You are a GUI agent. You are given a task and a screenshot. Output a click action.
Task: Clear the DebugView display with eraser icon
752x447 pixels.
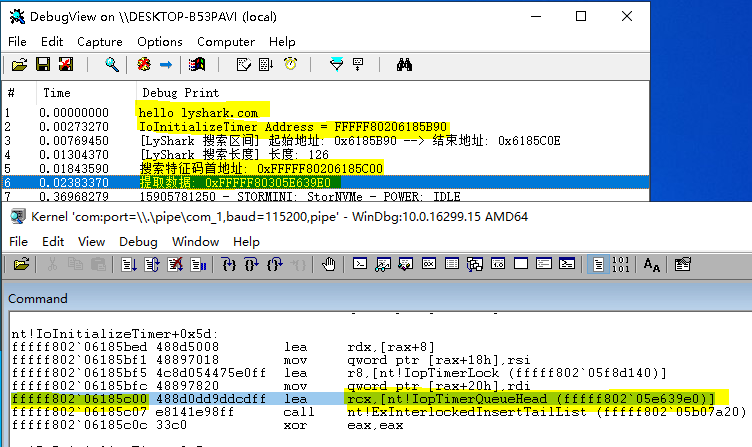(x=244, y=64)
